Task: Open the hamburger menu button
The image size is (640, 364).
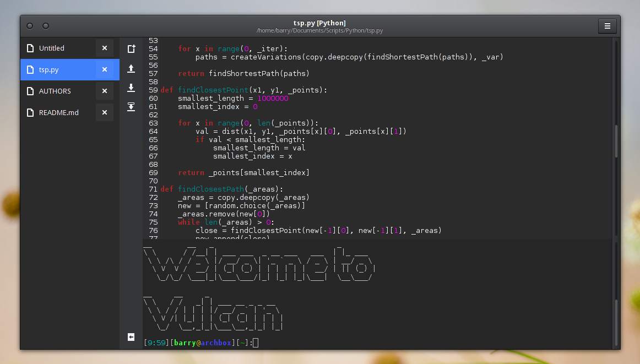Action: (608, 26)
